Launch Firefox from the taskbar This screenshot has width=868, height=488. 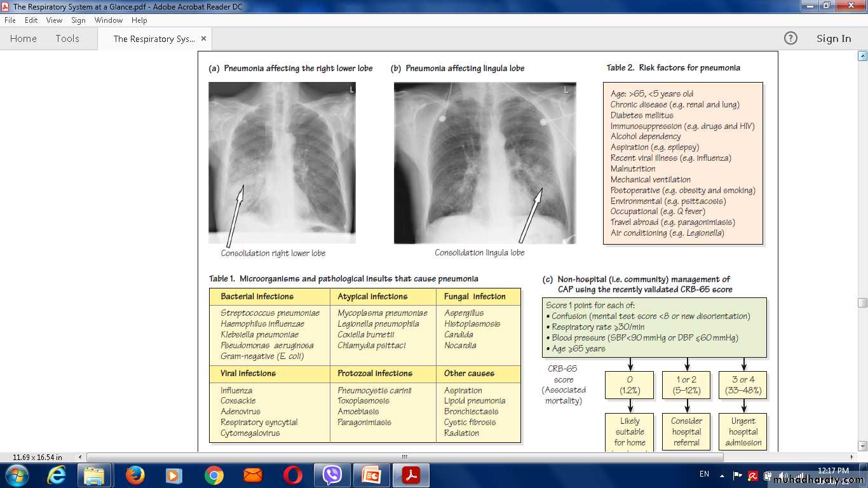pos(135,475)
